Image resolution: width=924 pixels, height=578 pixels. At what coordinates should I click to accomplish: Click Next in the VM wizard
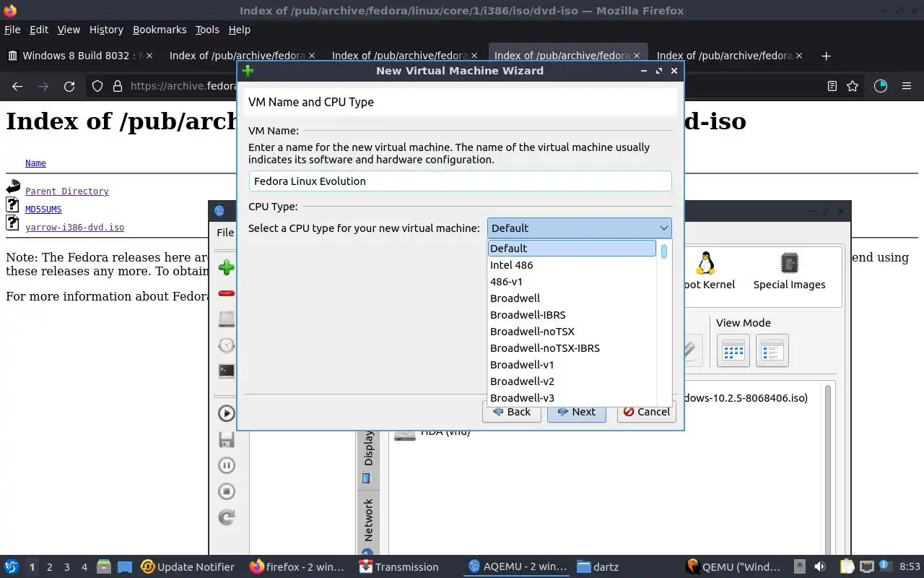point(576,412)
